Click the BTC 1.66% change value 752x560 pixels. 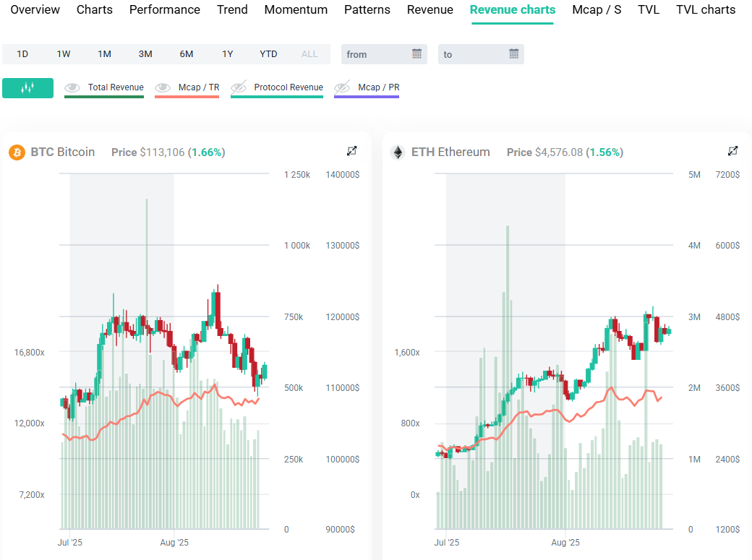(207, 152)
